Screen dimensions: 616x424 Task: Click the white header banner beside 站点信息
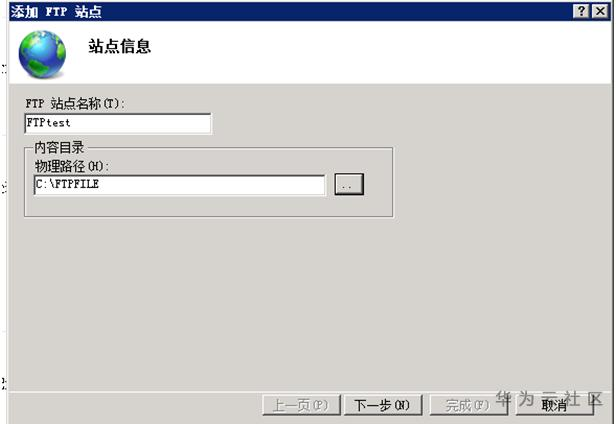(x=377, y=51)
